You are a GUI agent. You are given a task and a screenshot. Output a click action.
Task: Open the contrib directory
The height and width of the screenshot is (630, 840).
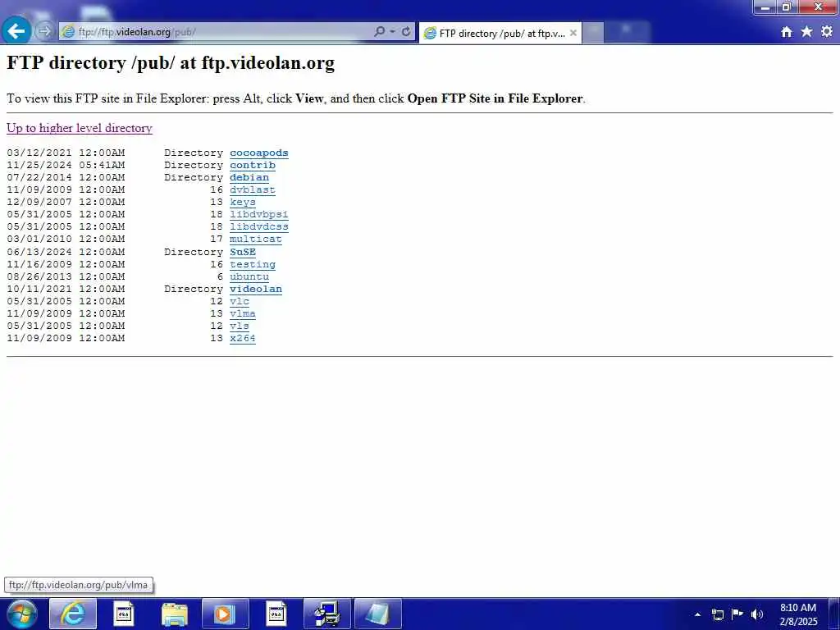pyautogui.click(x=253, y=165)
